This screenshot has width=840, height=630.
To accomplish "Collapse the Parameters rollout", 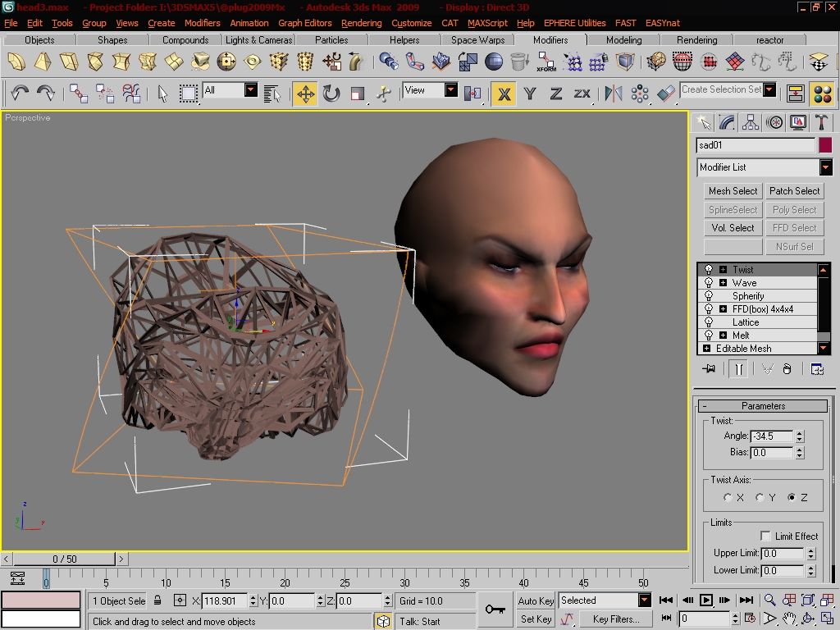I will tap(763, 405).
